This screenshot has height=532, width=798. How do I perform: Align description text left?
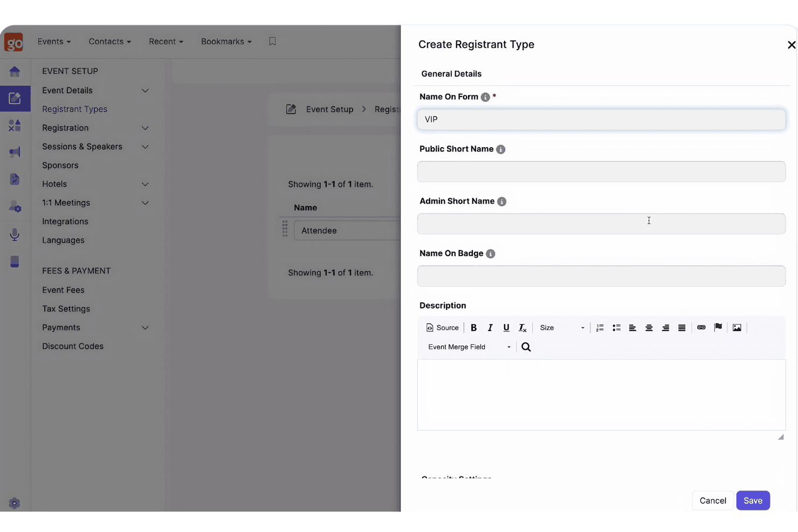[x=632, y=328]
